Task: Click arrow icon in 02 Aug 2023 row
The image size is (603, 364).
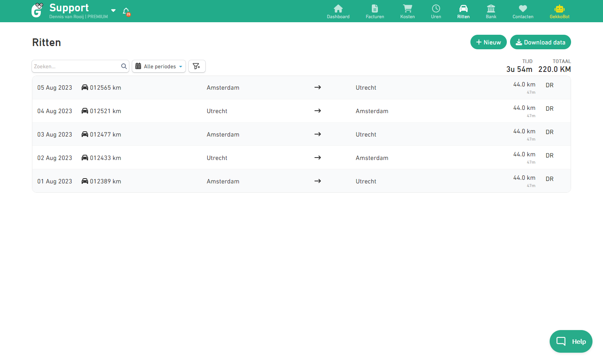Action: coord(318,158)
